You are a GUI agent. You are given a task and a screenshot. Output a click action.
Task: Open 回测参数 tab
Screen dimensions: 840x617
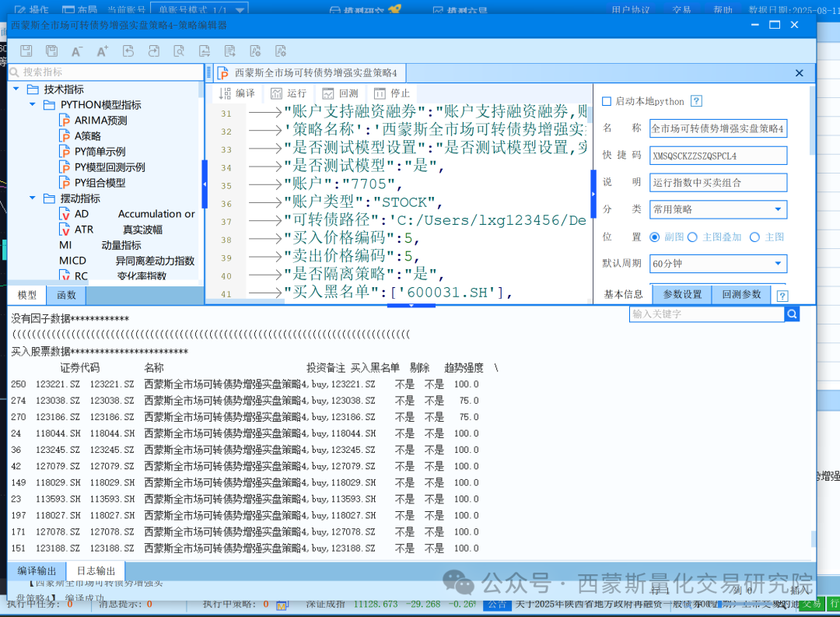pos(741,294)
